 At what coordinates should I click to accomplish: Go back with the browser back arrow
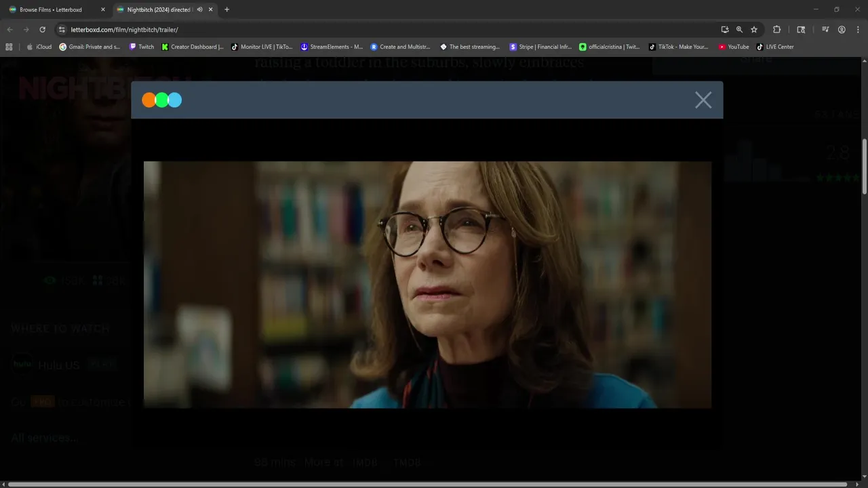point(10,30)
